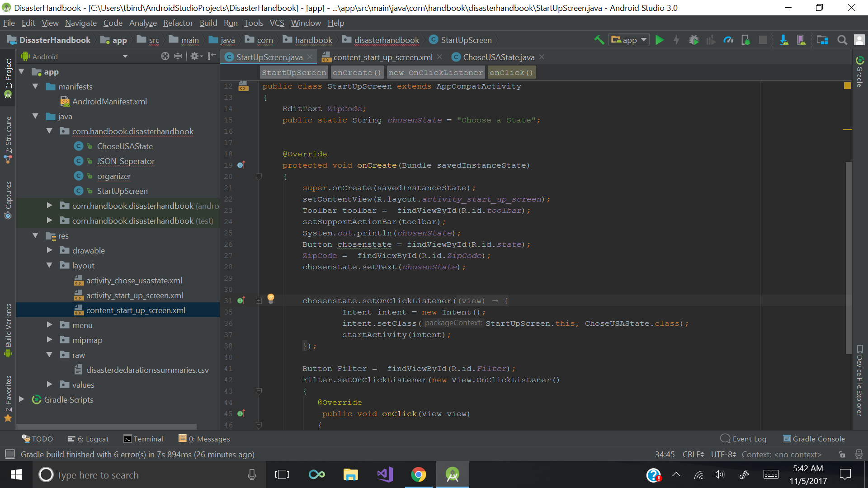Toggle the Structure tool window sidebar button

coord(8,139)
